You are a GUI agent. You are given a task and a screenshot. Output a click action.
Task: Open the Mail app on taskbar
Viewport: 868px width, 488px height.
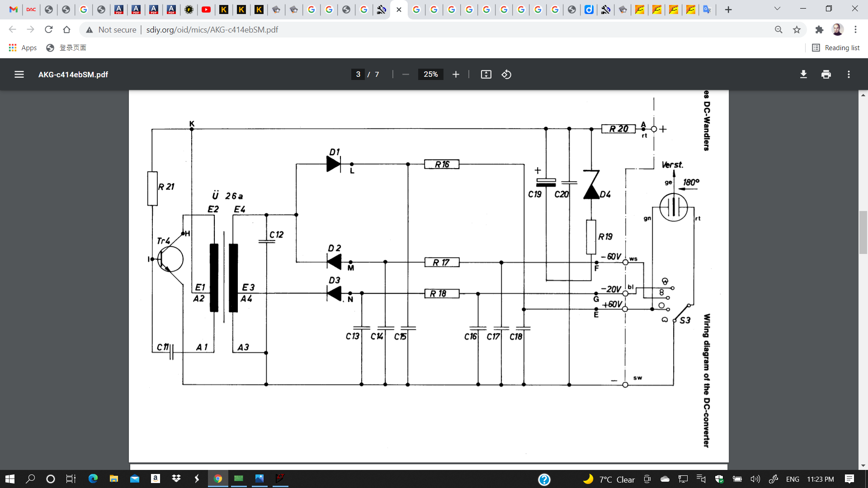[135, 479]
